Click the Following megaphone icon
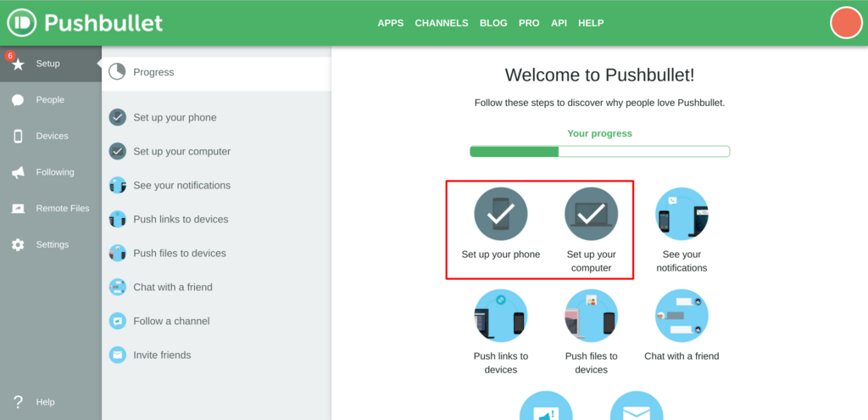The width and height of the screenshot is (868, 420). [x=19, y=172]
